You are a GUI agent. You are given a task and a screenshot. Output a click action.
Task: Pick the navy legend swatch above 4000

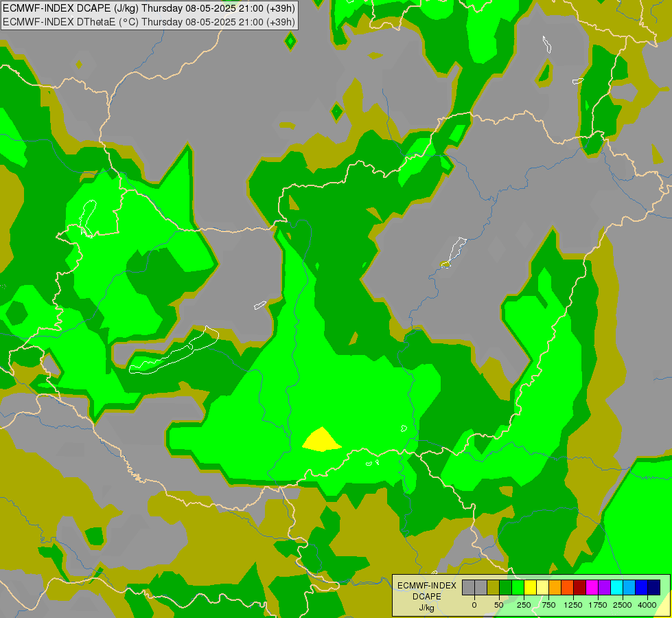click(654, 587)
